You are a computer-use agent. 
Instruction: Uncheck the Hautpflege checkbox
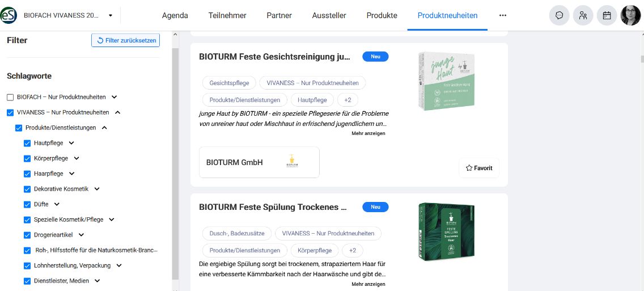(x=27, y=143)
